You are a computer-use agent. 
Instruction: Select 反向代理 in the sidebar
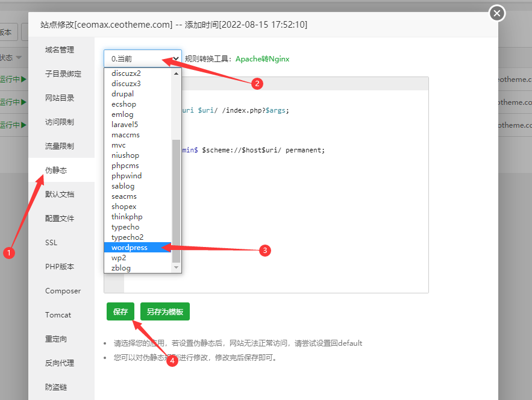[60, 363]
